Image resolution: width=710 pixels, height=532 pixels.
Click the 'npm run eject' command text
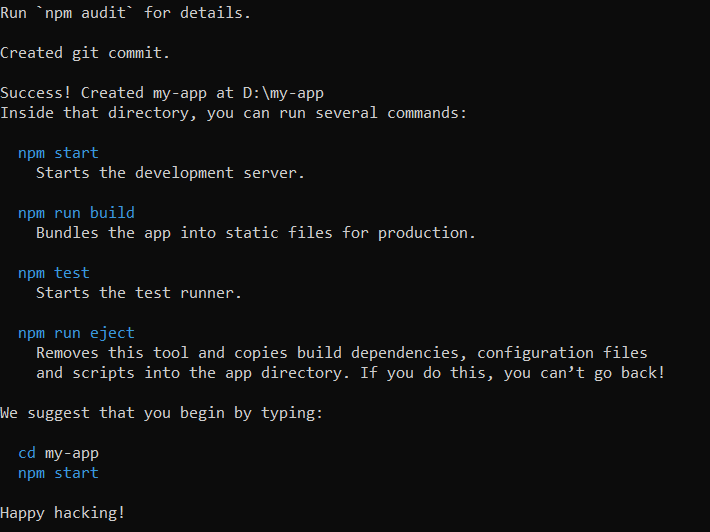click(76, 334)
